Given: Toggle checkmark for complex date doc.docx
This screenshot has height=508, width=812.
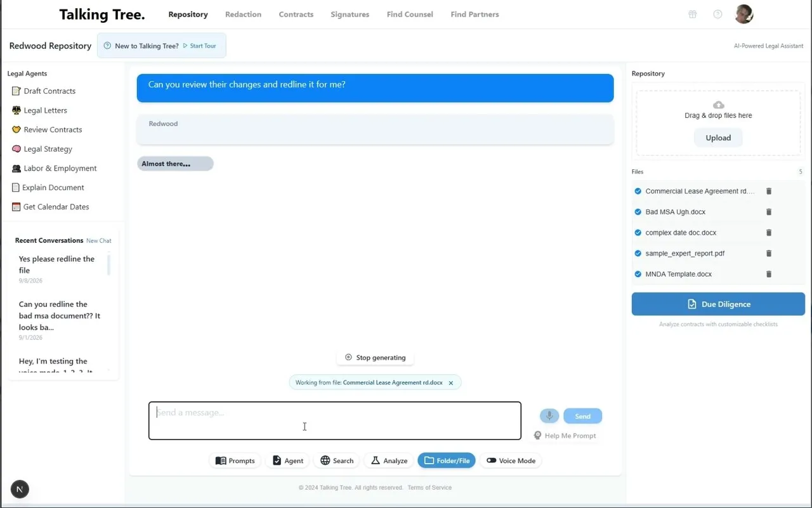Looking at the screenshot, I should 638,233.
